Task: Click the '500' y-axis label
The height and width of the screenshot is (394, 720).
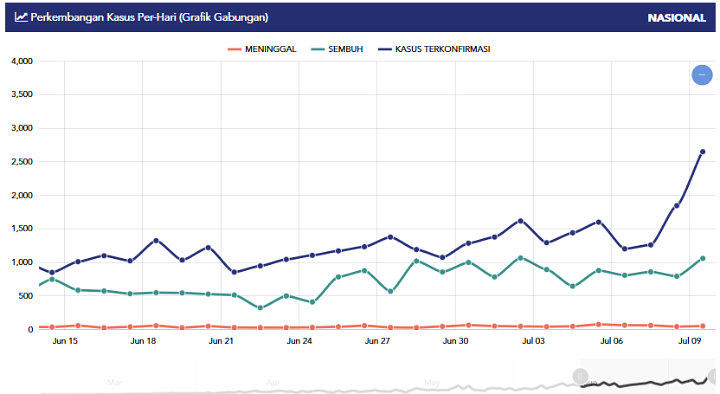Action: click(26, 296)
